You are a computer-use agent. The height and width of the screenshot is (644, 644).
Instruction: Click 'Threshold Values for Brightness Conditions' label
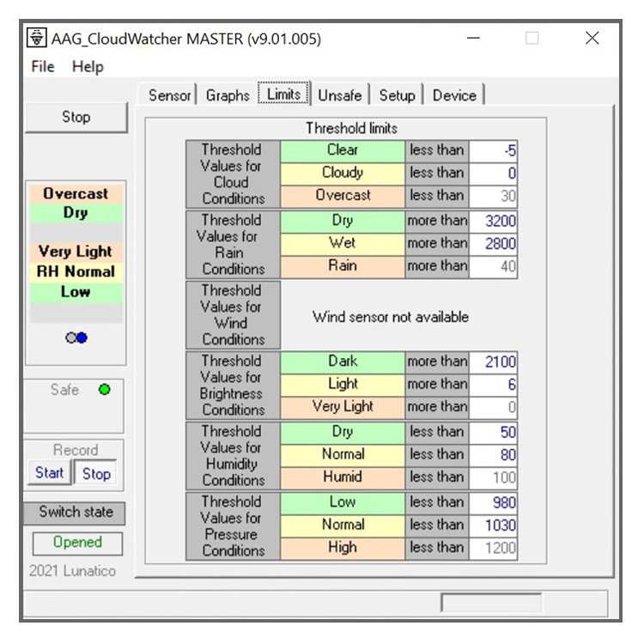click(x=233, y=386)
